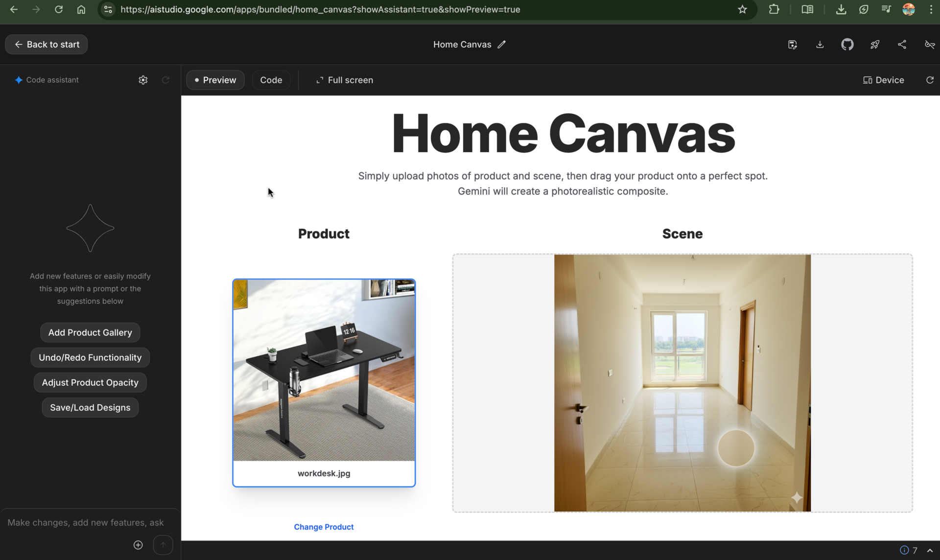
Task: Click the rocket deploy icon
Action: 875,44
